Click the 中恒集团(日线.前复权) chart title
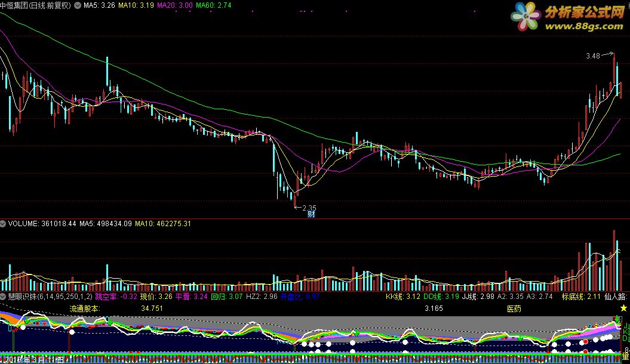Viewport: 630px width, 364px height. pos(36,5)
